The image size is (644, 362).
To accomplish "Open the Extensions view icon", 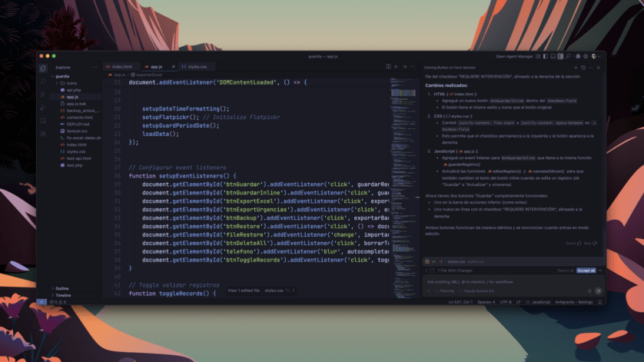I will point(43,134).
